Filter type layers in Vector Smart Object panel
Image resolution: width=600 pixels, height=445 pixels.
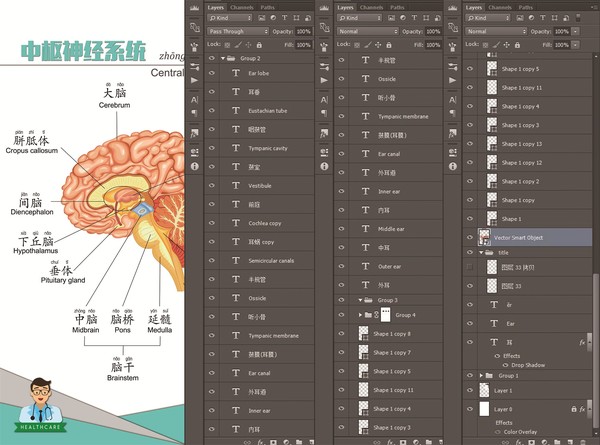(x=543, y=18)
